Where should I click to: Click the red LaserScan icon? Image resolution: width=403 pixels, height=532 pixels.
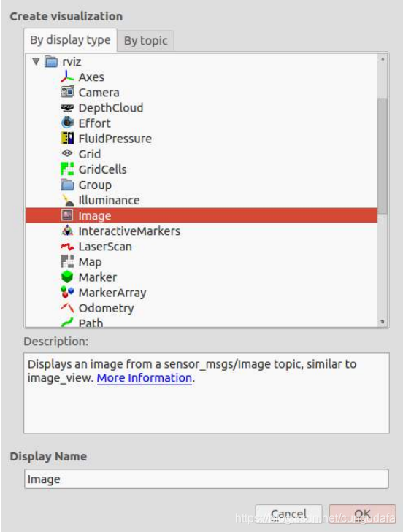67,247
